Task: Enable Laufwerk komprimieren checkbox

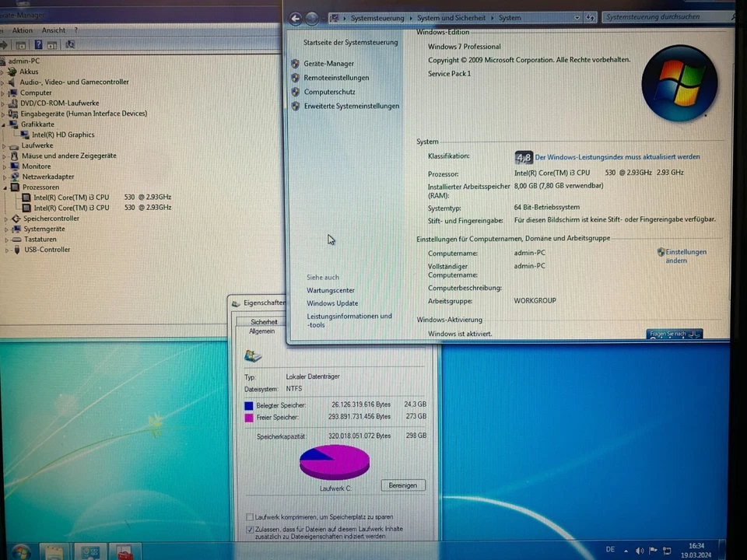Action: [x=250, y=517]
